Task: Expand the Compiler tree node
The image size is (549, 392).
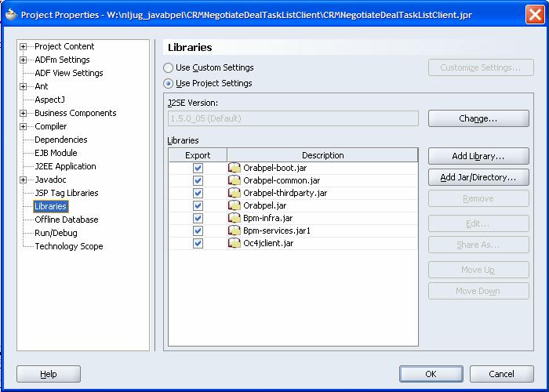Action: tap(24, 126)
